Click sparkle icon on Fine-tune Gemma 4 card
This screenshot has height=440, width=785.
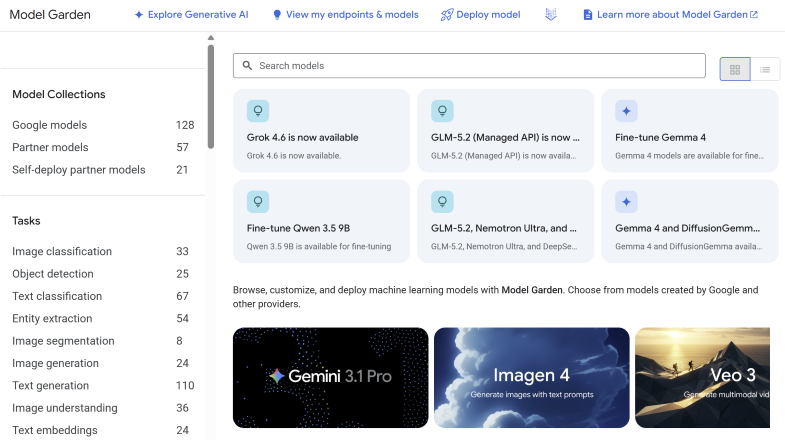pos(626,111)
